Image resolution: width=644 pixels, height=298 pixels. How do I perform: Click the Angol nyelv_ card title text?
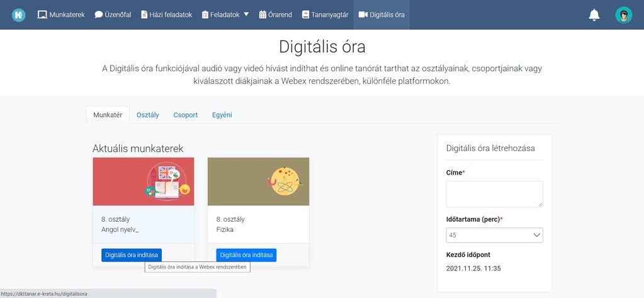point(120,229)
